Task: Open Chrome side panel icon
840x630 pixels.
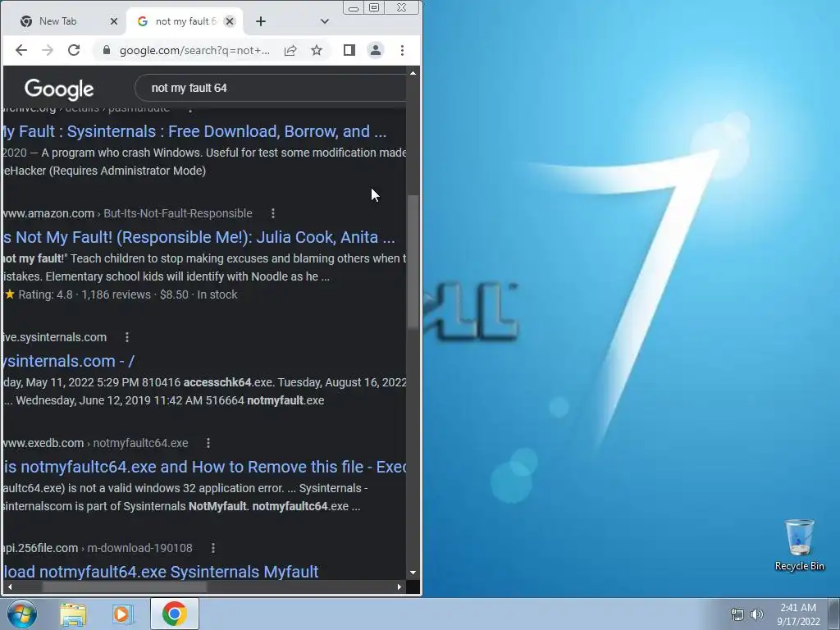Action: (x=349, y=50)
